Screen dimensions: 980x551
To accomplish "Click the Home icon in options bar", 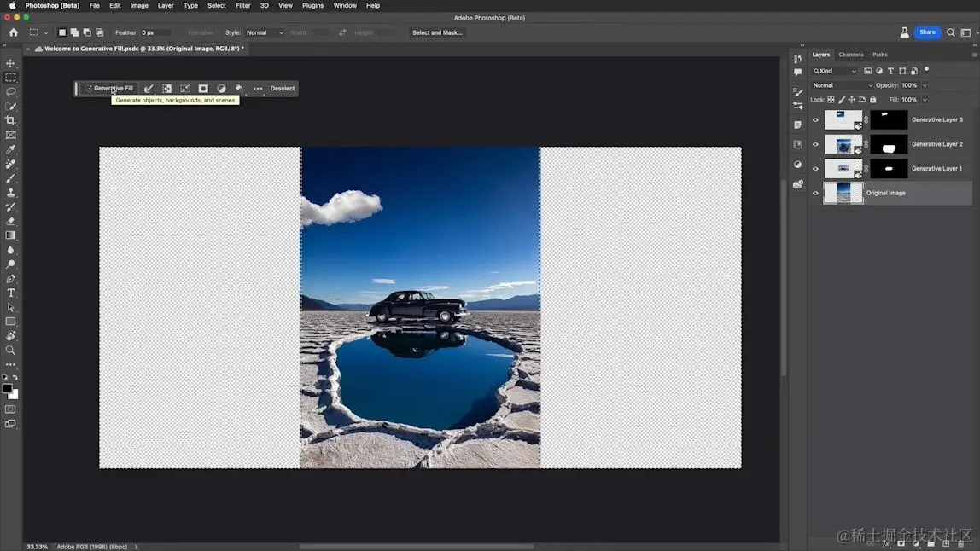I will tap(13, 32).
